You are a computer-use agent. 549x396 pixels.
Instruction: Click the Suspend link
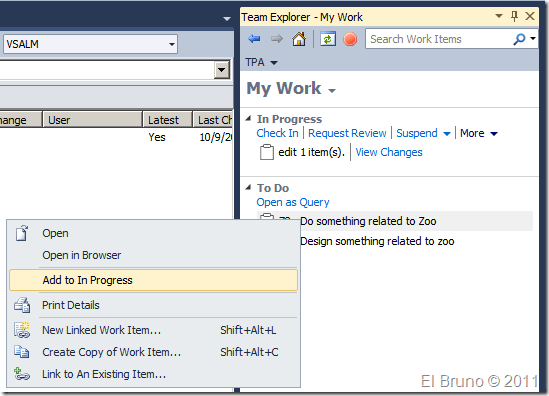pyautogui.click(x=417, y=133)
